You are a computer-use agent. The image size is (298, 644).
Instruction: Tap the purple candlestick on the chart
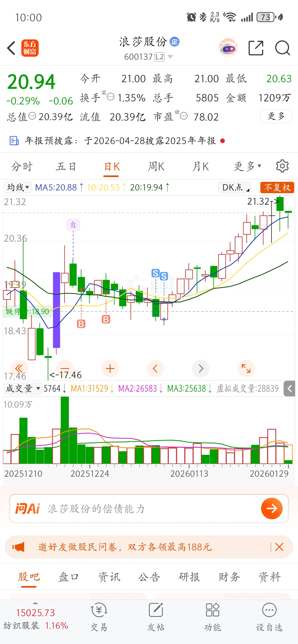point(57,310)
